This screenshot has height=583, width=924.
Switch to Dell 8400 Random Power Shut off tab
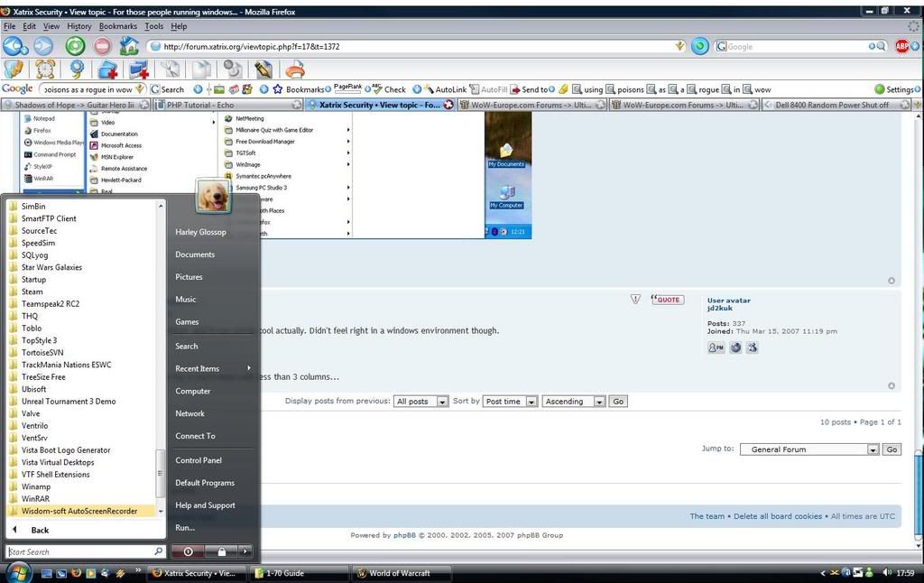tap(836, 105)
